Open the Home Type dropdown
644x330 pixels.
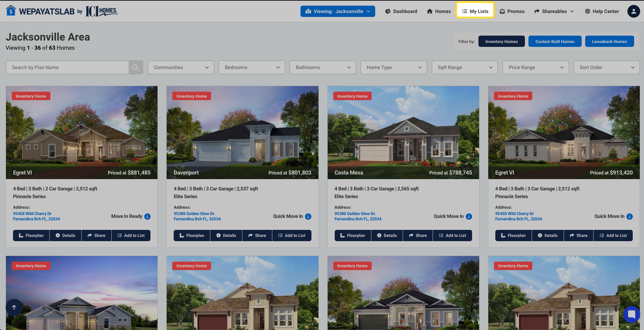(x=394, y=67)
